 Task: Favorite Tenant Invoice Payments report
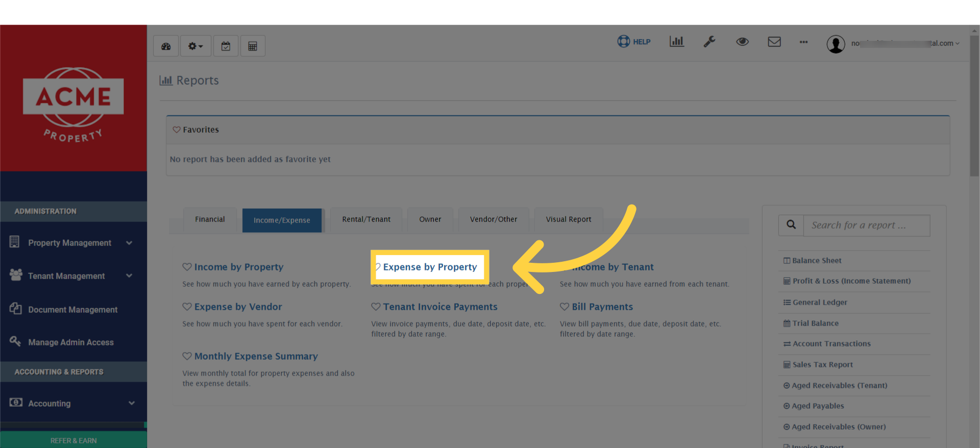tap(376, 307)
